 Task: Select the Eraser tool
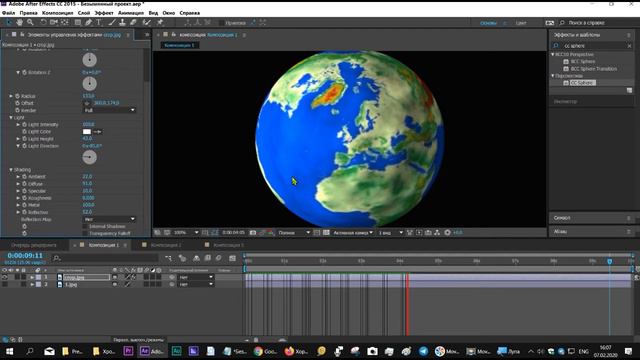[x=133, y=22]
